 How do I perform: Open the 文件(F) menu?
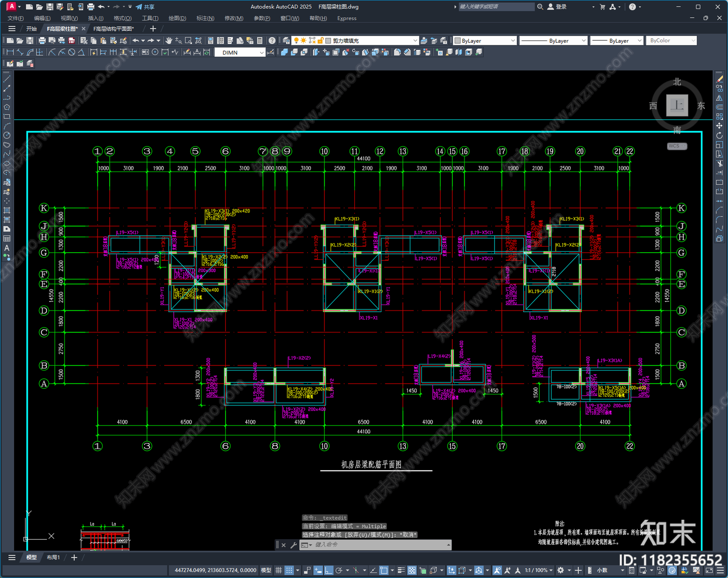[x=15, y=18]
